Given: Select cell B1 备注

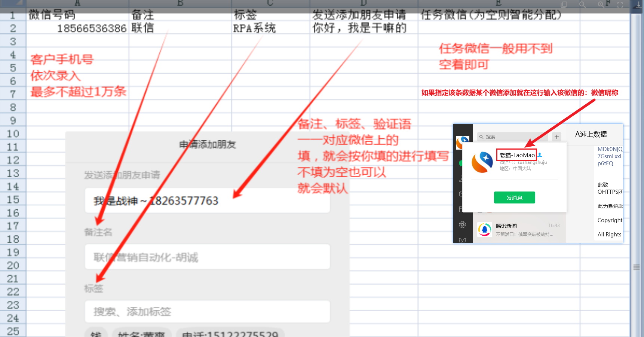Looking at the screenshot, I should pyautogui.click(x=180, y=15).
